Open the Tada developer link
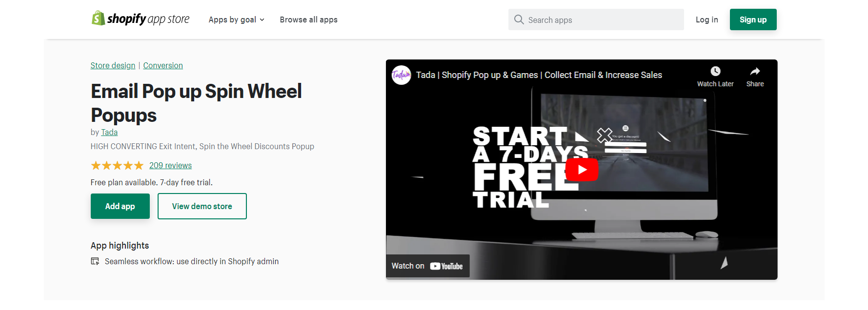The width and height of the screenshot is (868, 310). click(x=109, y=132)
